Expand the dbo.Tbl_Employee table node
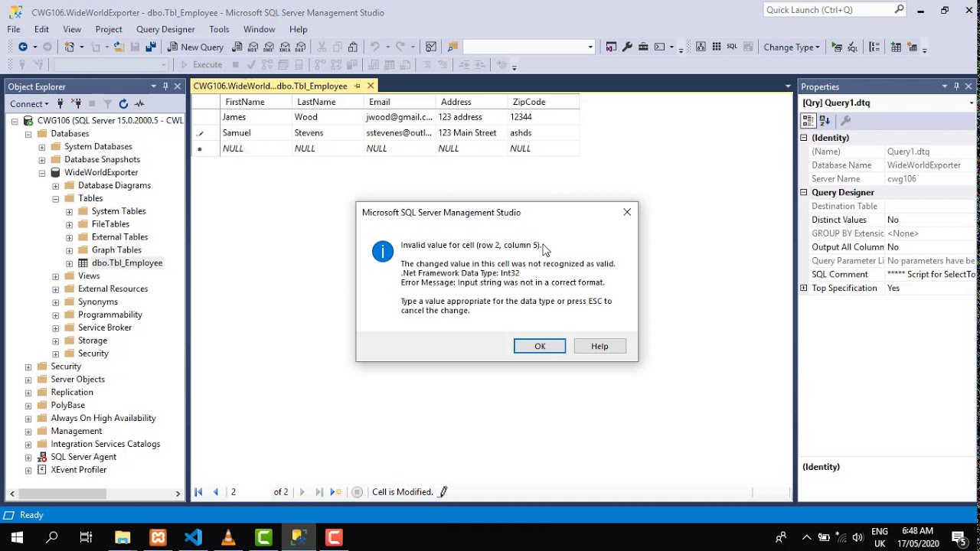 click(70, 263)
